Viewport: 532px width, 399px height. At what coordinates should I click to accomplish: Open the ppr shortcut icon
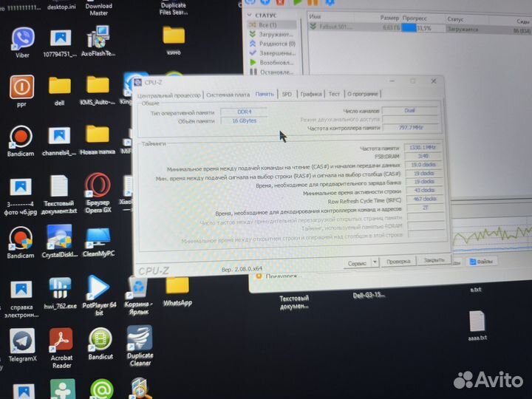(21, 91)
